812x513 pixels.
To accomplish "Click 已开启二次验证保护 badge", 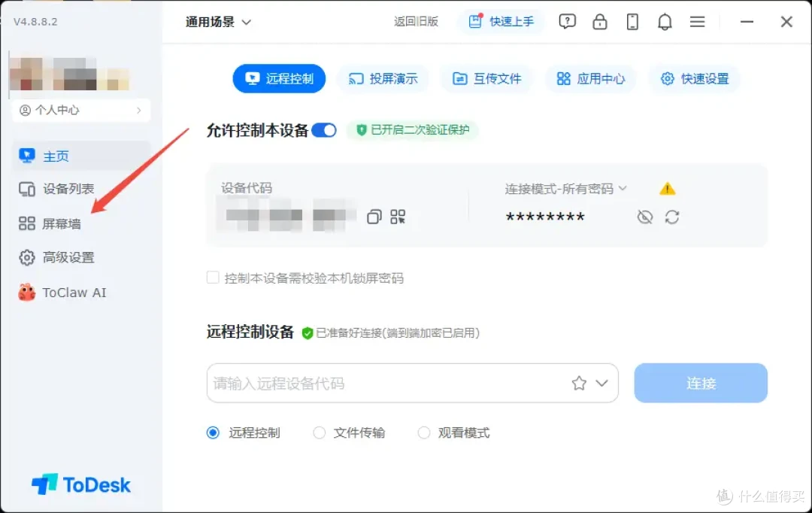I will pos(413,130).
